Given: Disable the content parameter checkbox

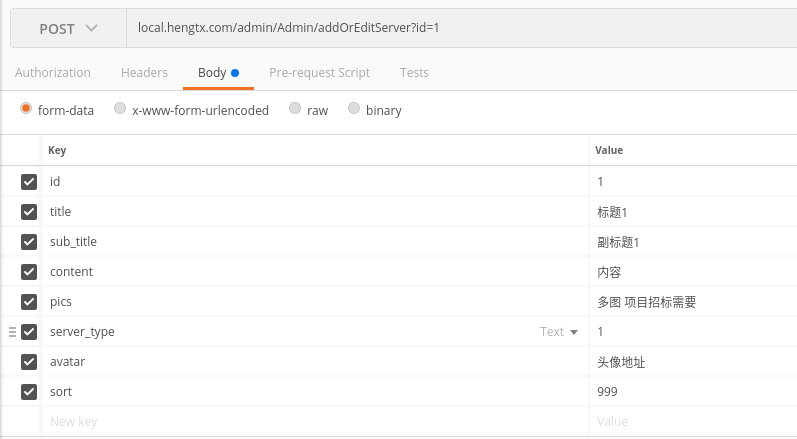Looking at the screenshot, I should click(x=29, y=272).
